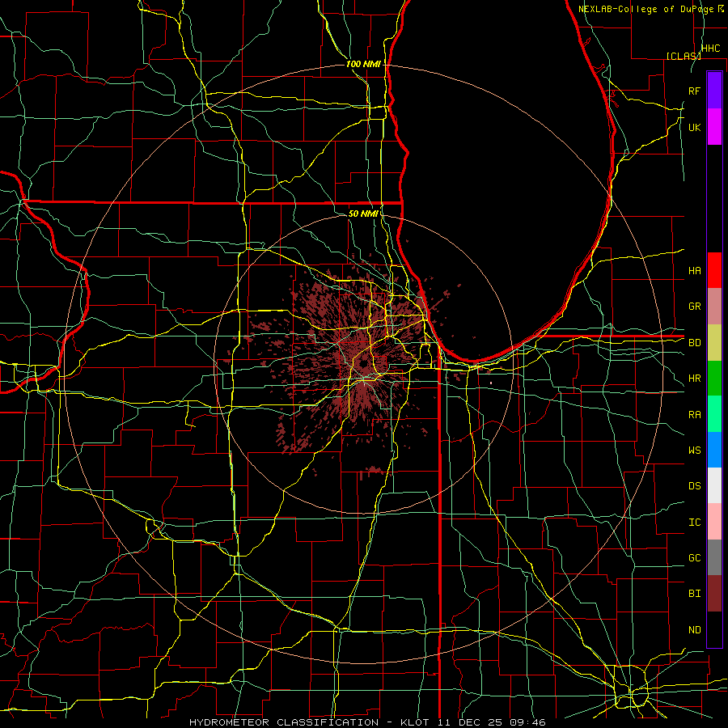Click the BI legend label
The image size is (728, 728).
pyautogui.click(x=694, y=594)
